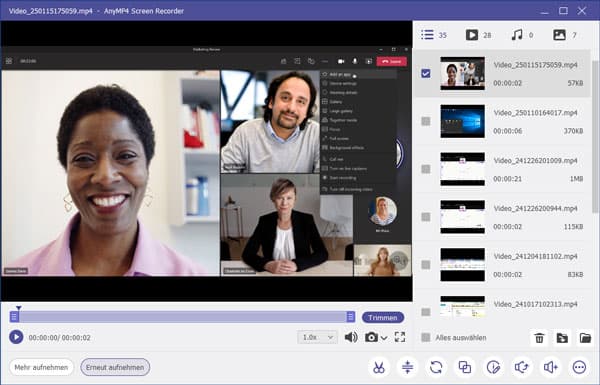The image size is (600, 385).
Task: Open the volume booster tool icon
Action: coord(551,367)
